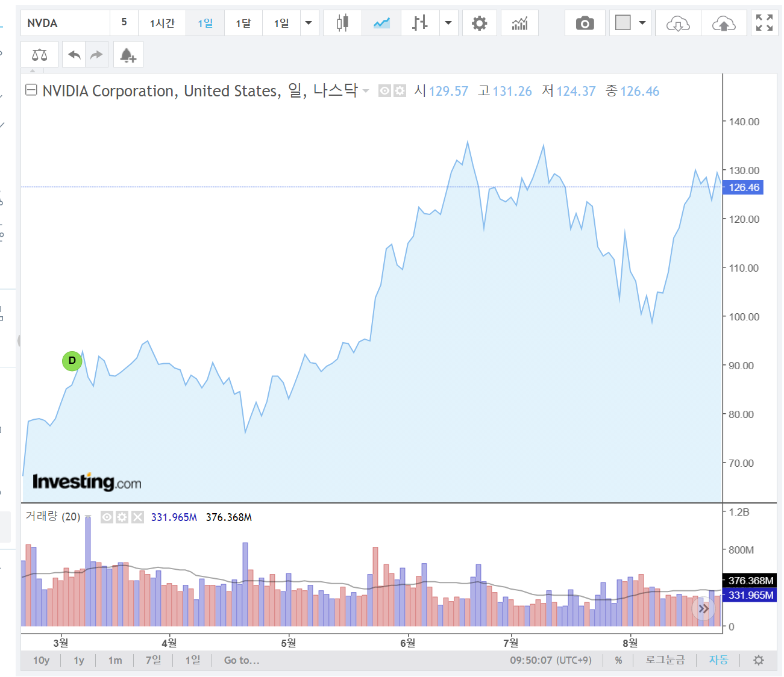Load chart layout via cloud download icon

tap(678, 23)
